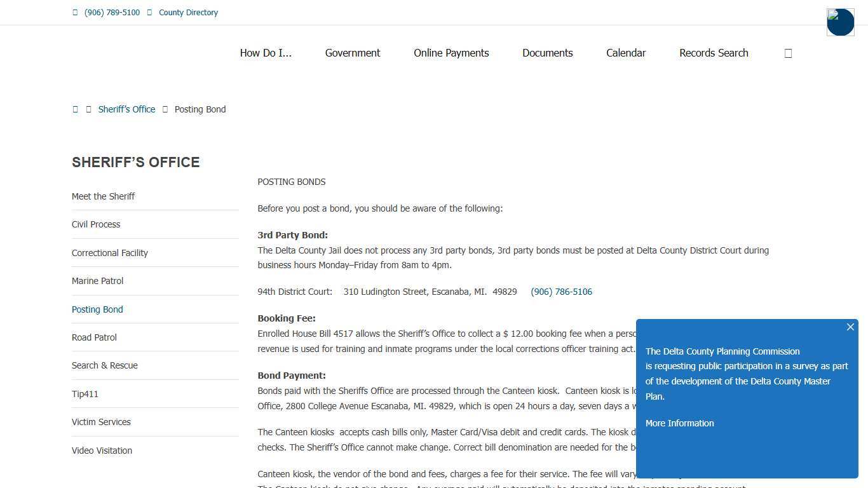This screenshot has width=868, height=488.
Task: Open the Records Search menu item
Action: point(714,53)
